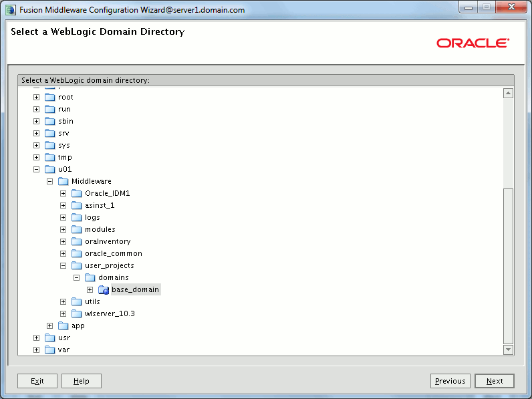Click the scrollbar up arrow
Screen dimensions: 532x399
pyautogui.click(x=508, y=94)
